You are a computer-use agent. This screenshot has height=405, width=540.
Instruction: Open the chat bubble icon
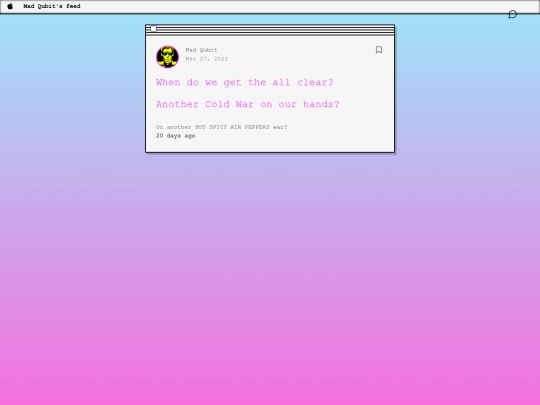pyautogui.click(x=512, y=14)
